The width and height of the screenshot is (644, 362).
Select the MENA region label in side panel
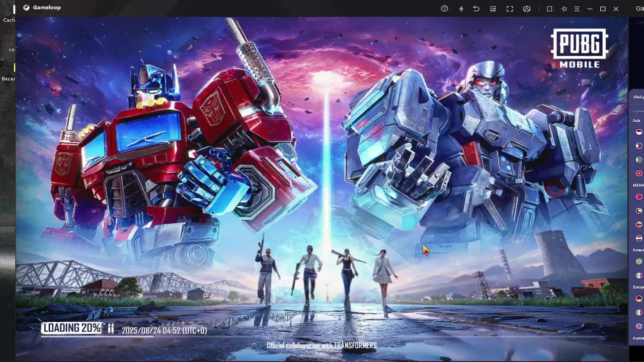point(638,185)
